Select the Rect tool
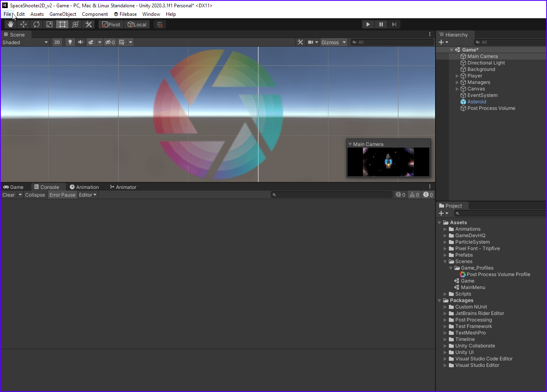 coord(62,24)
